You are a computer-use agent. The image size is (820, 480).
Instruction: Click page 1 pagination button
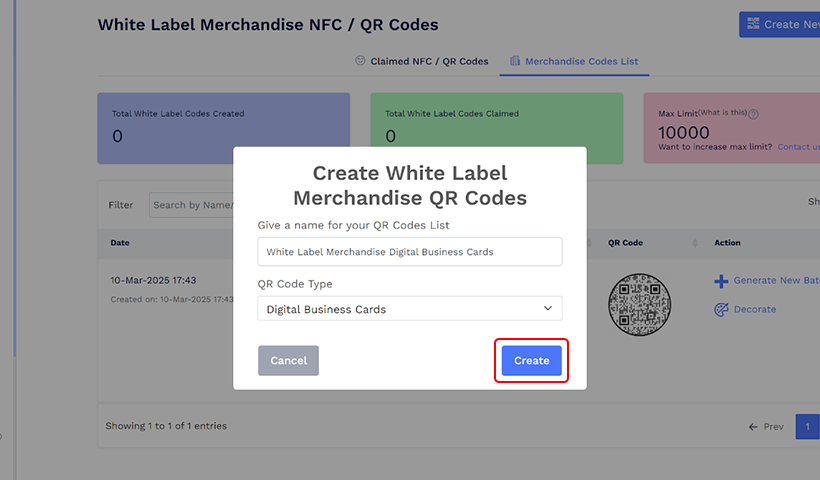[807, 427]
